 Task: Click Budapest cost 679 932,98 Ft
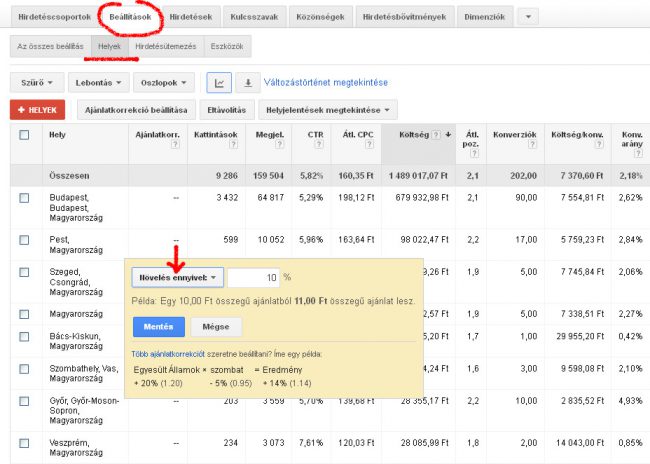(x=422, y=198)
